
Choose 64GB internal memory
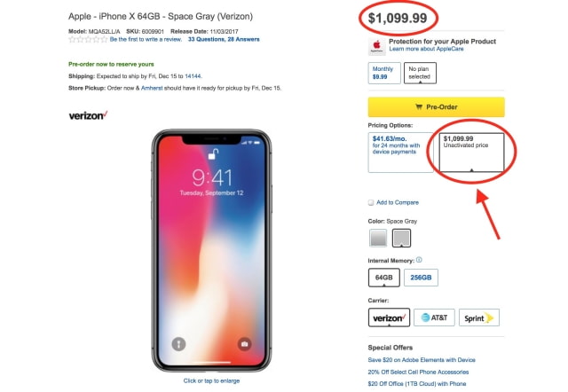coord(383,278)
